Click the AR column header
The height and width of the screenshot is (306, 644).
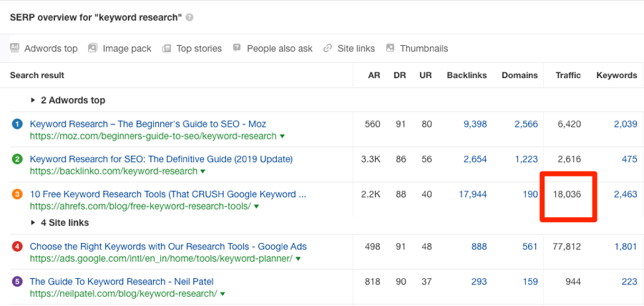point(374,75)
